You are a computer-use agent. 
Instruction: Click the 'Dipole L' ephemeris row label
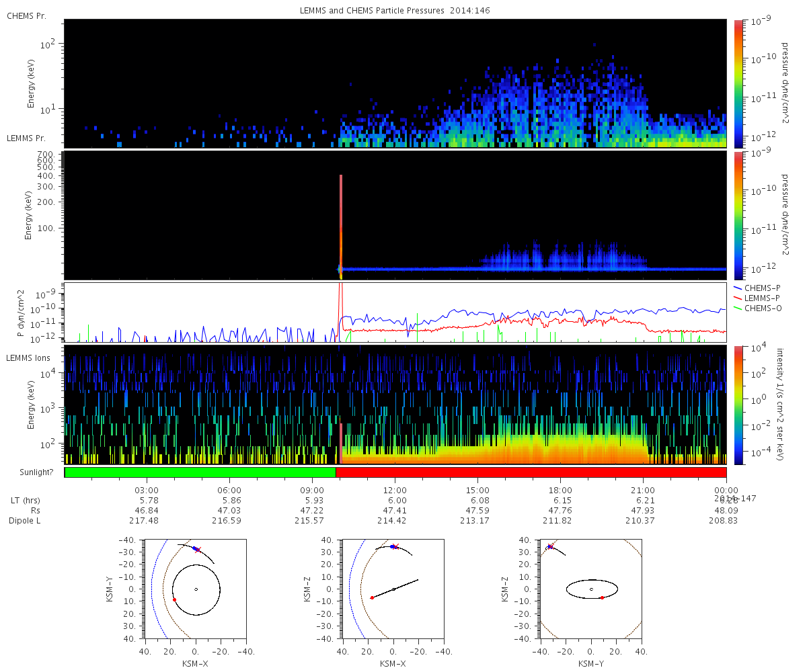coord(25,521)
